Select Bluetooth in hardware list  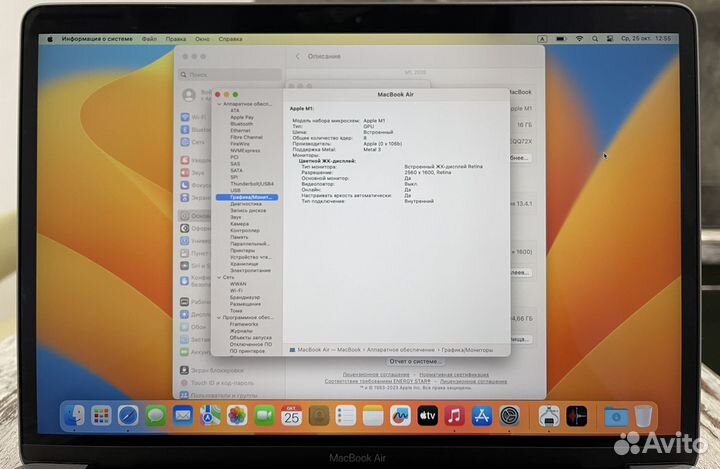coord(242,124)
